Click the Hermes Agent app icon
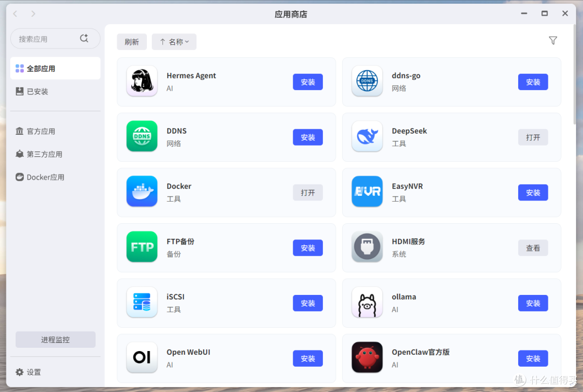Image resolution: width=583 pixels, height=392 pixels. pos(141,81)
